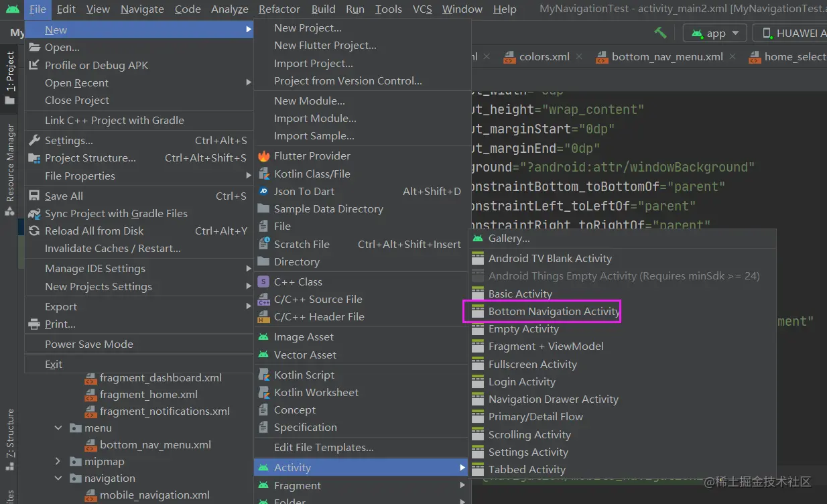The height and width of the screenshot is (504, 827).
Task: Open the VCS menu
Action: (422, 9)
